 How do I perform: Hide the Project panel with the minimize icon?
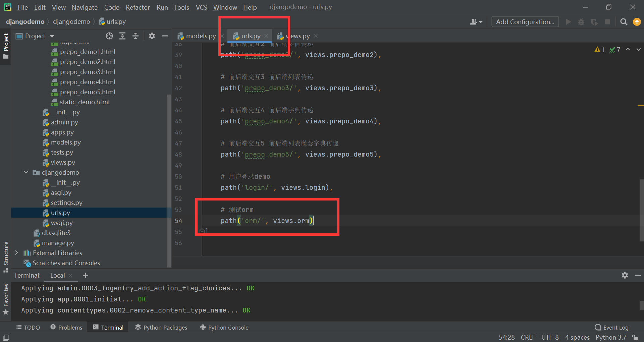pyautogui.click(x=165, y=36)
